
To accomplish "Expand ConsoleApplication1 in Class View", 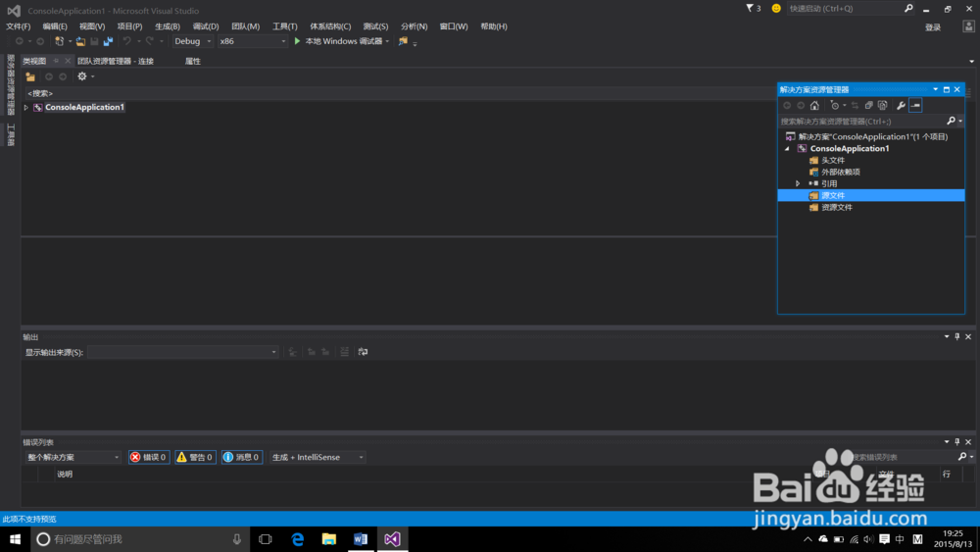I will [26, 108].
